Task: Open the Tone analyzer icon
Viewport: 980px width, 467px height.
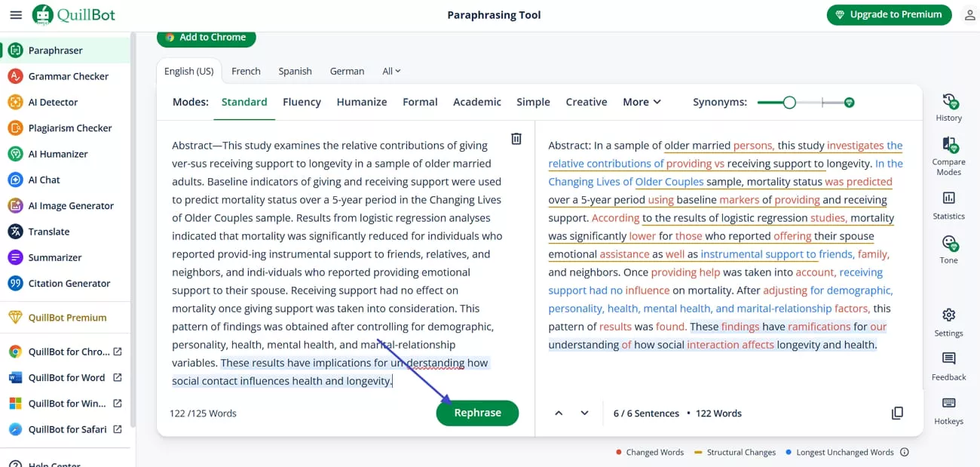Action: [948, 243]
